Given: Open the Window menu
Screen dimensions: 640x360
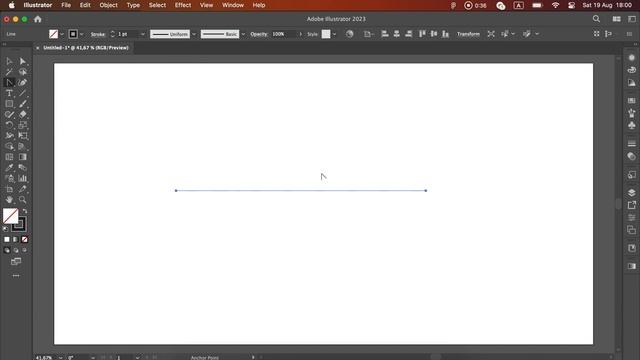Looking at the screenshot, I should (x=233, y=5).
